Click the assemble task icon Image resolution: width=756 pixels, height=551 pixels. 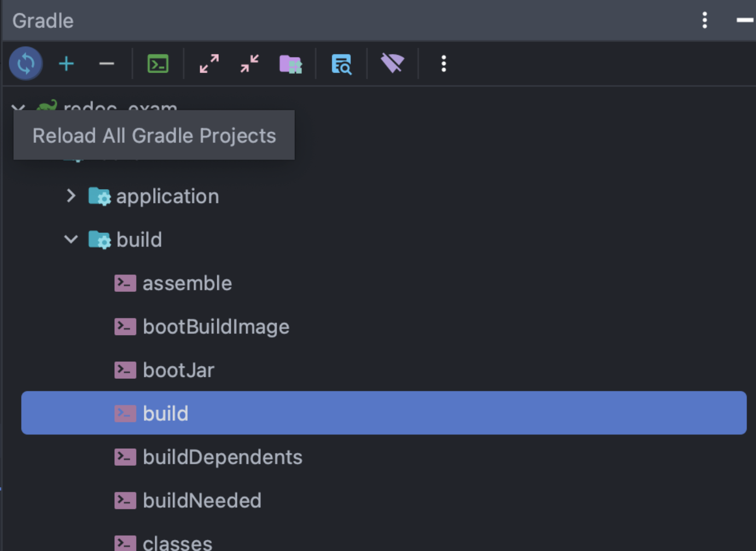point(125,283)
